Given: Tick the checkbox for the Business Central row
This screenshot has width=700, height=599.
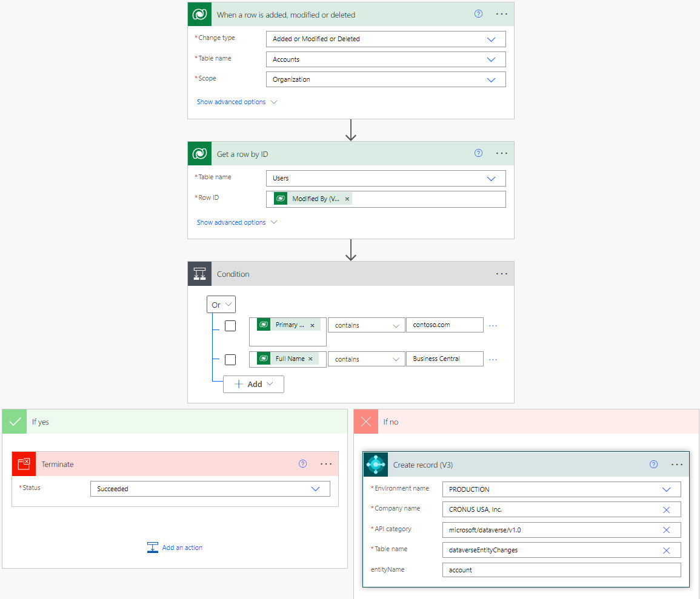Looking at the screenshot, I should (x=230, y=360).
